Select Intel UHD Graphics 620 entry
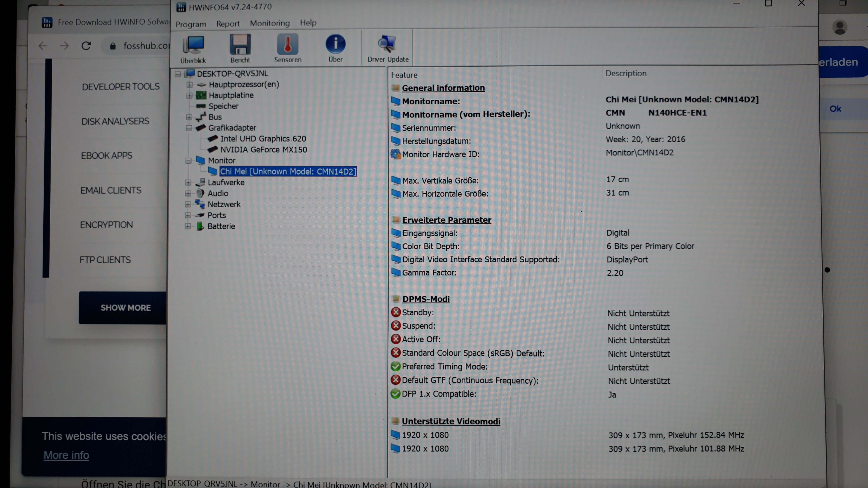The width and height of the screenshot is (868, 488). (x=263, y=139)
